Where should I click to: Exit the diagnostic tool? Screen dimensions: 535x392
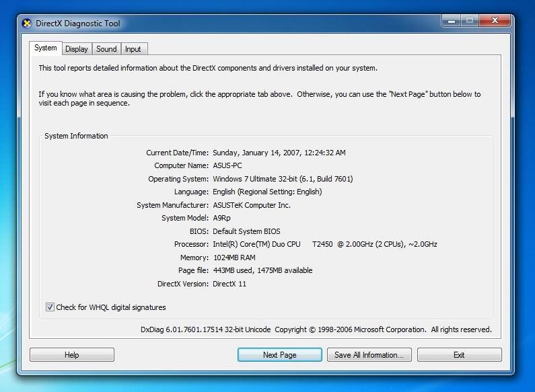[x=459, y=355]
